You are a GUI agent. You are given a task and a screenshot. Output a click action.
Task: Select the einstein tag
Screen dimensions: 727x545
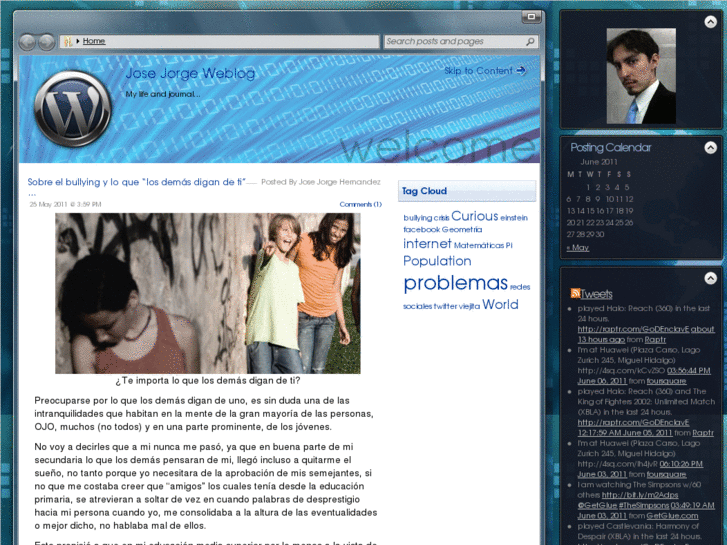514,218
